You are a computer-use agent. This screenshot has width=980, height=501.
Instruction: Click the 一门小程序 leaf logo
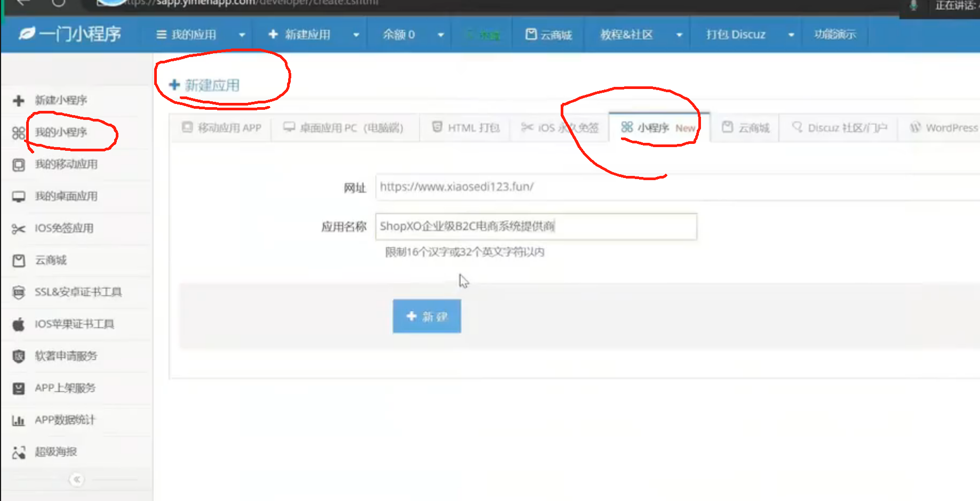27,34
